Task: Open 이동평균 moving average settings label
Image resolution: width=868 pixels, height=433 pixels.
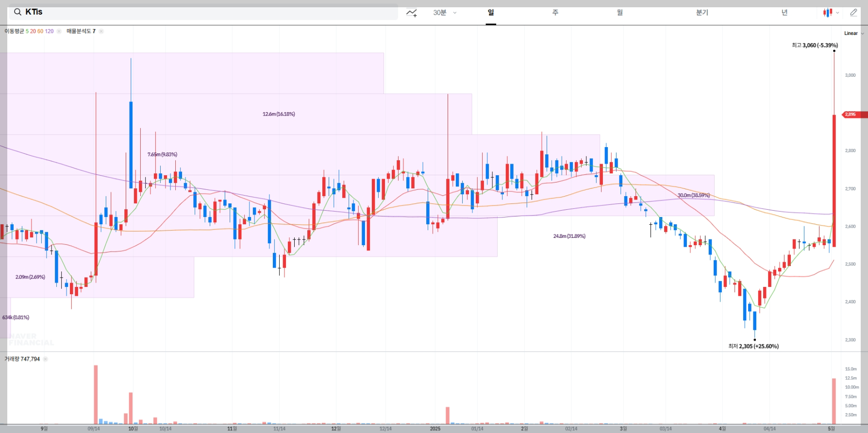Action: click(x=29, y=31)
